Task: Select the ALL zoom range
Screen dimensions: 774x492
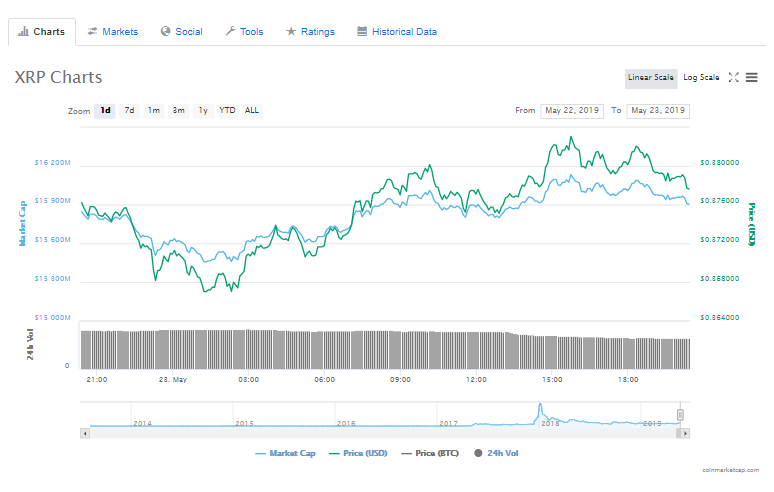Action: click(x=252, y=111)
